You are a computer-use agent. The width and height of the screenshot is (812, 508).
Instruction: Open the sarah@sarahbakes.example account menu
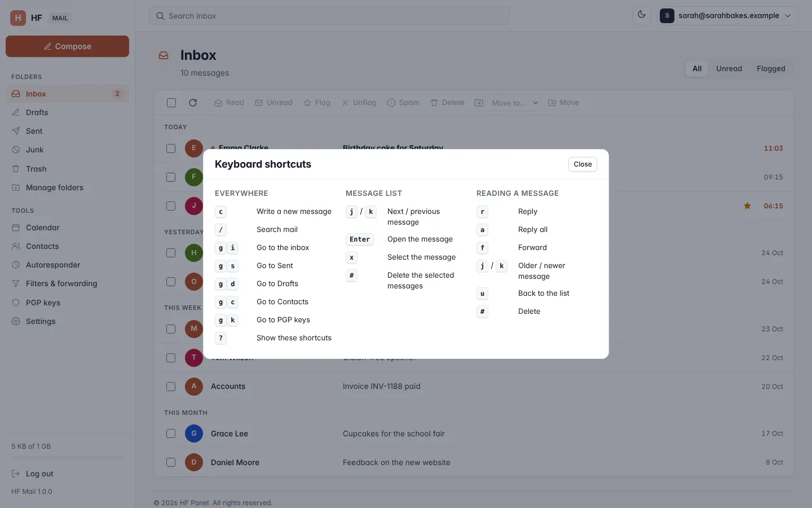point(727,15)
